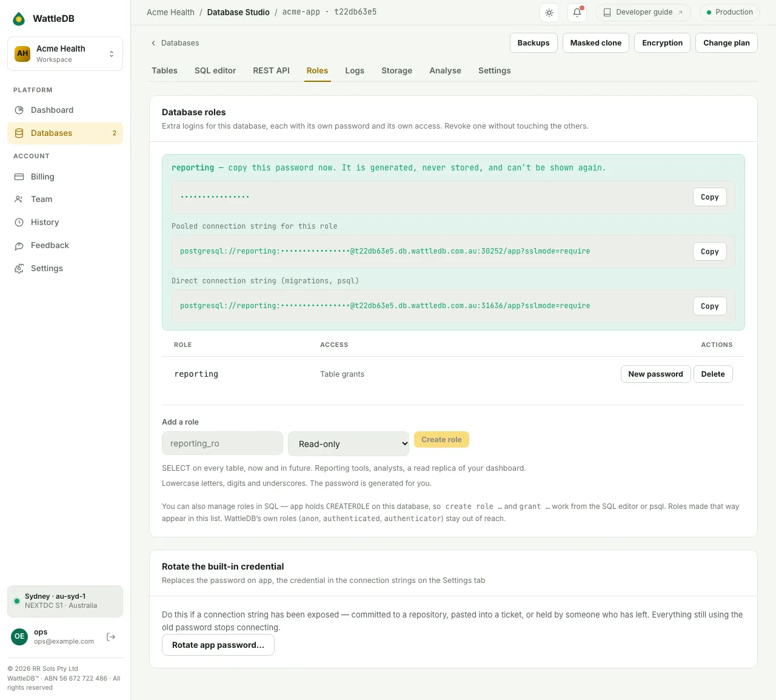Click the Dashboard icon in sidebar
Screen dimensions: 776x700
click(x=19, y=110)
